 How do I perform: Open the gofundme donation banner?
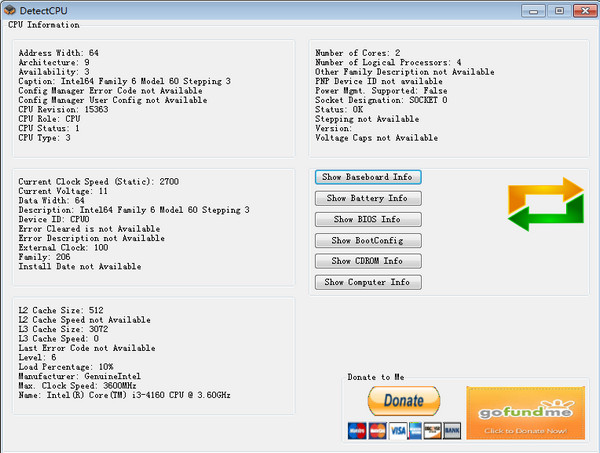[x=524, y=413]
